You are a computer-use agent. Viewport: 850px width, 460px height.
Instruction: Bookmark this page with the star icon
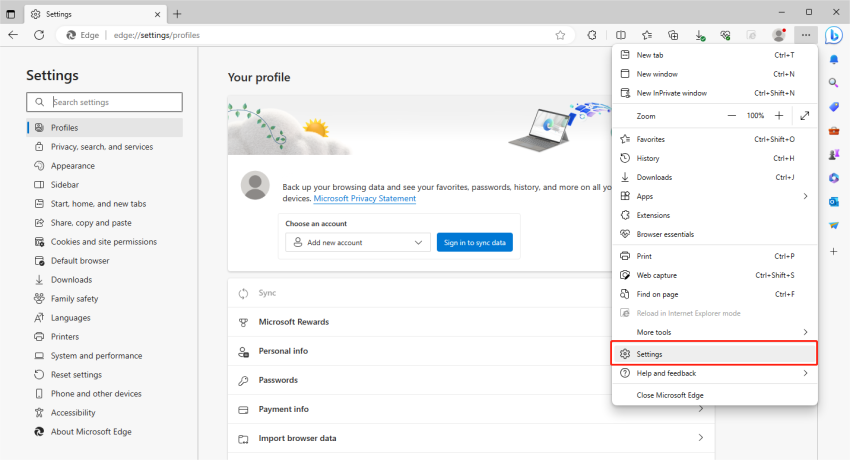560,35
